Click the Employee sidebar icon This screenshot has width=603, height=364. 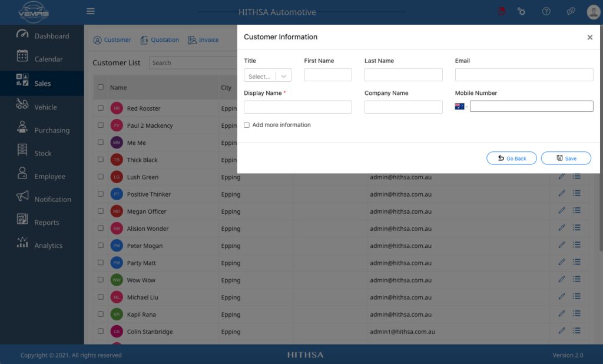pos(22,173)
